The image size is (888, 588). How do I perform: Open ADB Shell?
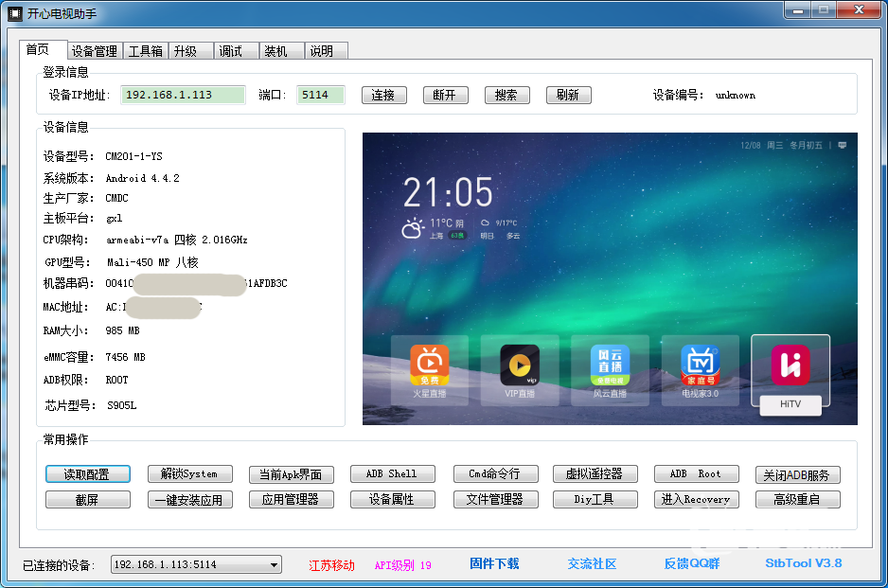[x=393, y=473]
